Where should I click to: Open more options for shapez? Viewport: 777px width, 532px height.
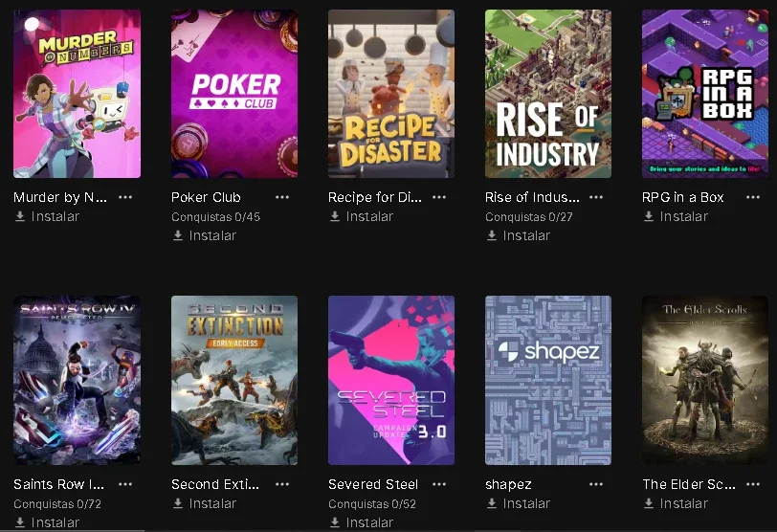coord(596,484)
